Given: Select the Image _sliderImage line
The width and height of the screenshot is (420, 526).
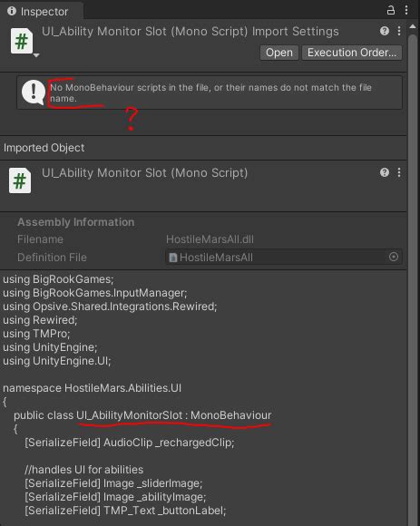Looking at the screenshot, I should (113, 483).
